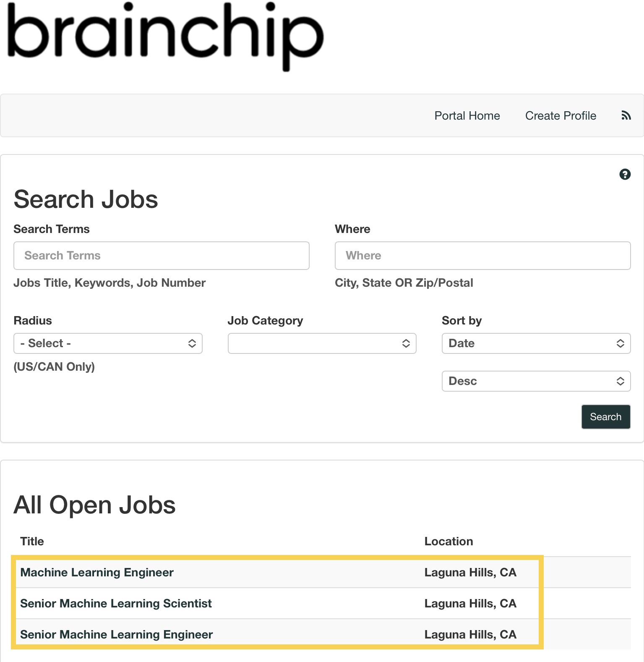Click the Title column header
The image size is (644, 662).
32,542
